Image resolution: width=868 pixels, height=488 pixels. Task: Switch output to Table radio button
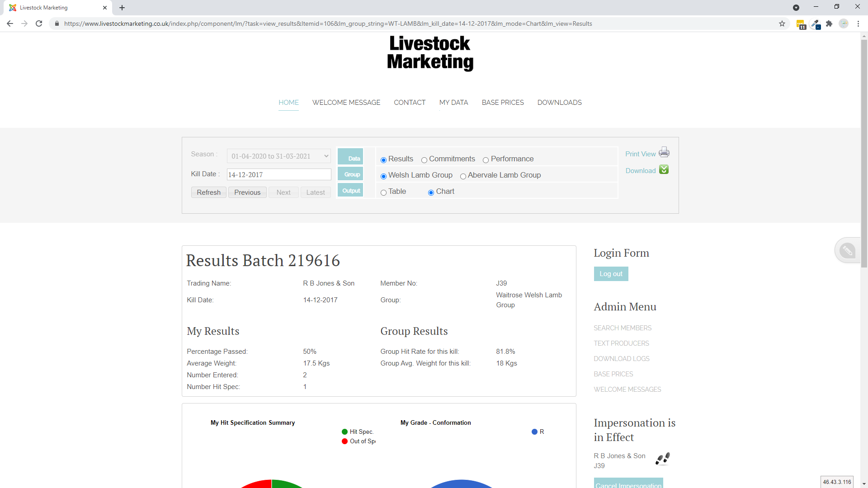pyautogui.click(x=383, y=192)
